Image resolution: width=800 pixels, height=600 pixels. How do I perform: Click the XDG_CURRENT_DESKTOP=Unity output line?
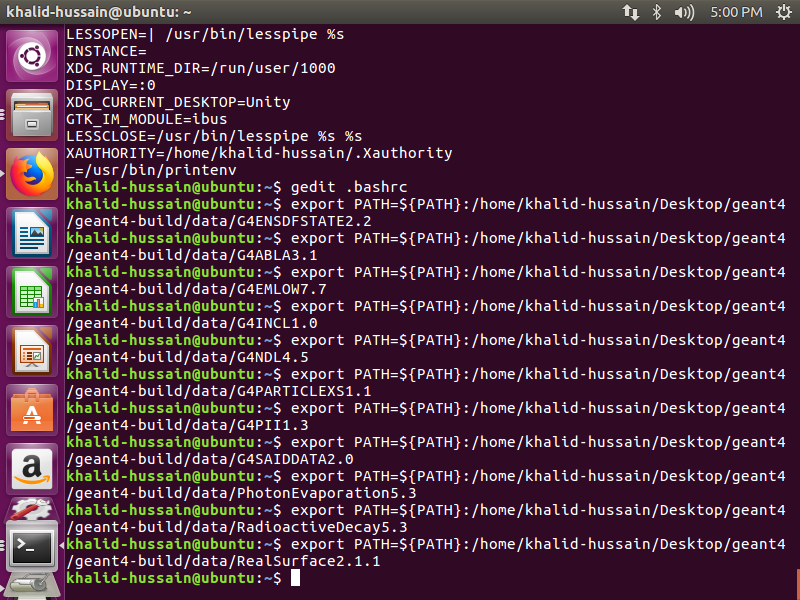(178, 102)
